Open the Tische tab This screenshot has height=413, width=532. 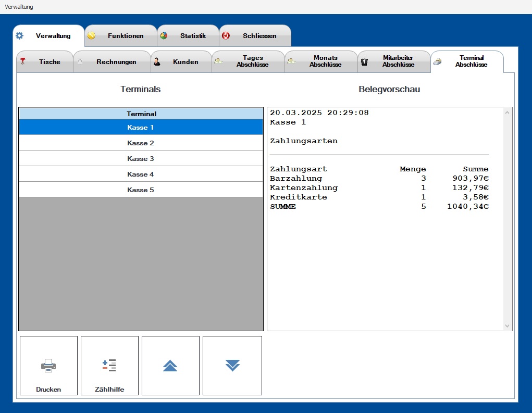point(45,62)
